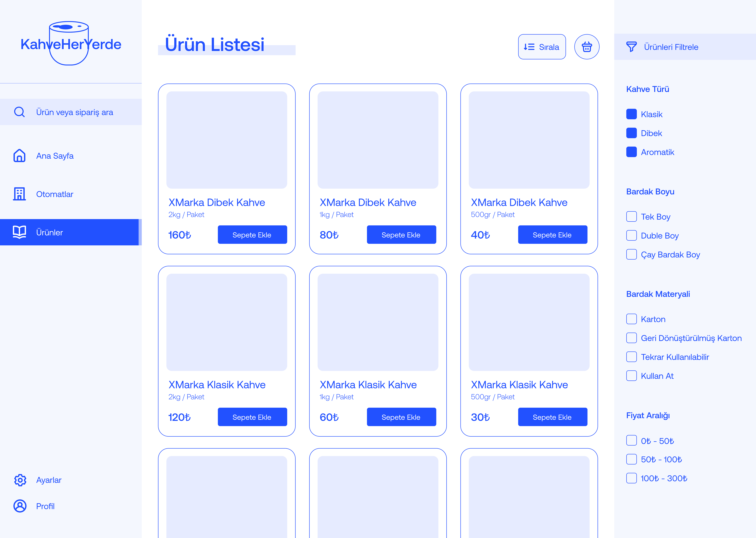Click the building icon for Otomatlar
Image resolution: width=756 pixels, height=538 pixels.
click(x=19, y=194)
